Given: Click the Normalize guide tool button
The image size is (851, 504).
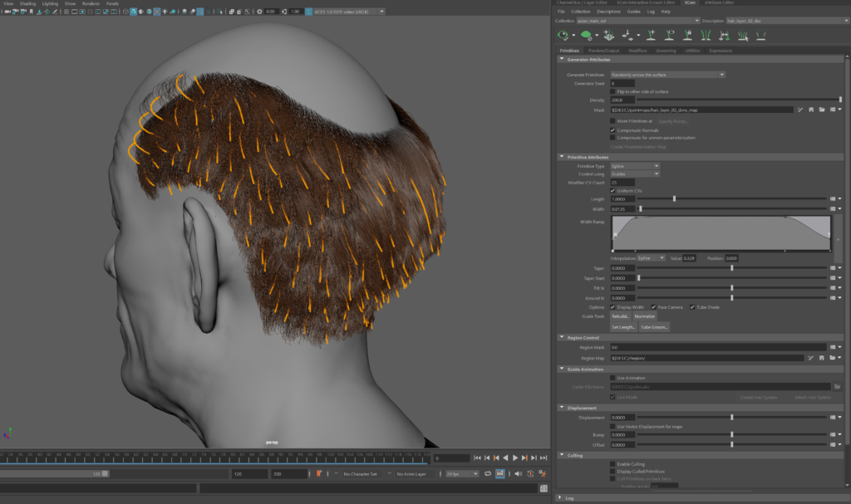Looking at the screenshot, I should (x=644, y=316).
